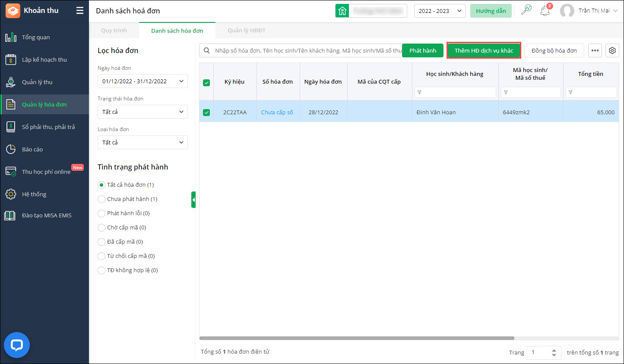
Task: Click the Ký hiệu column header
Action: 234,82
